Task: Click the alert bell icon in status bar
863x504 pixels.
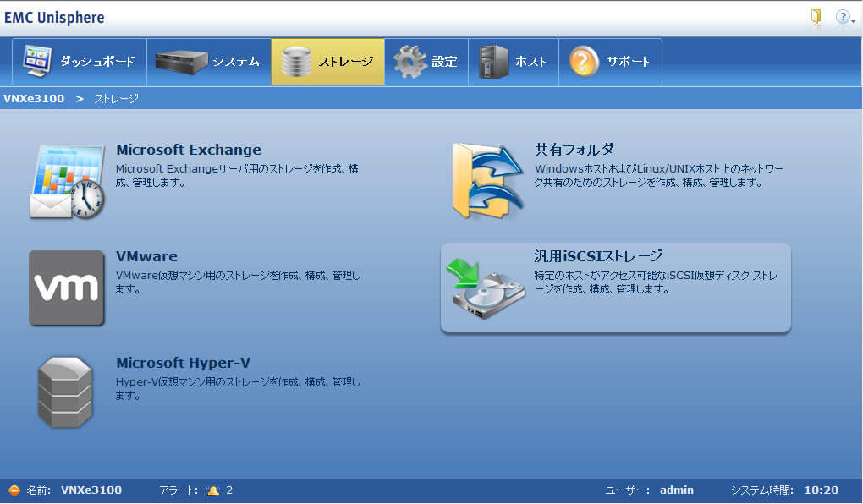Action: pyautogui.click(x=213, y=490)
